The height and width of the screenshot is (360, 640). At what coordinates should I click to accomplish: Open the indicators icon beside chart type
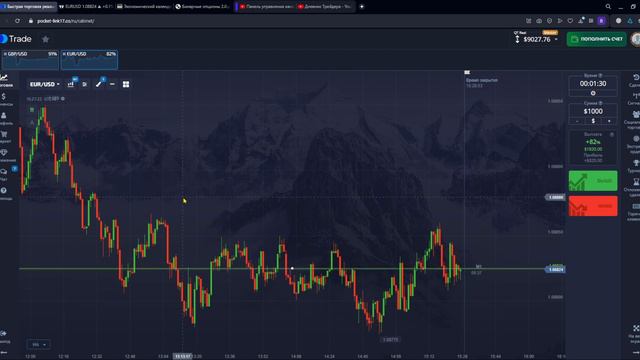(x=84, y=84)
